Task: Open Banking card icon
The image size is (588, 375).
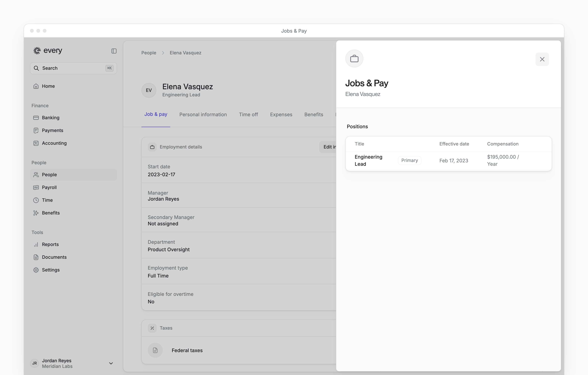Action: pyautogui.click(x=36, y=118)
